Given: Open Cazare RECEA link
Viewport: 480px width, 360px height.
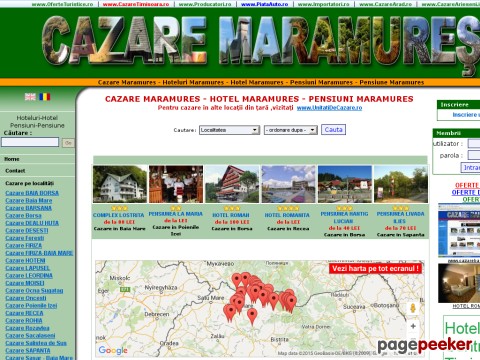Looking at the screenshot, I should (24, 313).
